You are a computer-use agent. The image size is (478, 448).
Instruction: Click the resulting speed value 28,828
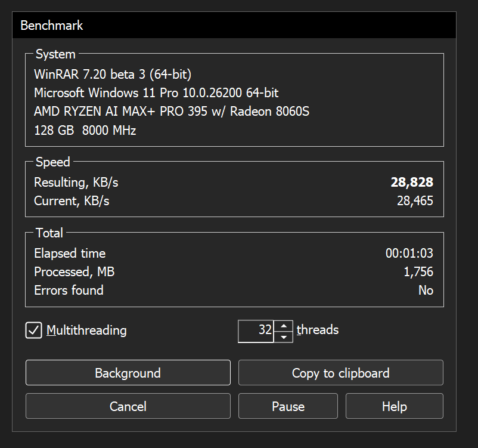click(412, 183)
